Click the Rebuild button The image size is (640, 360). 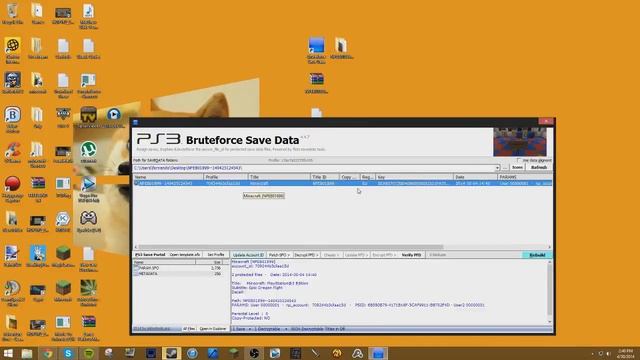pyautogui.click(x=537, y=255)
